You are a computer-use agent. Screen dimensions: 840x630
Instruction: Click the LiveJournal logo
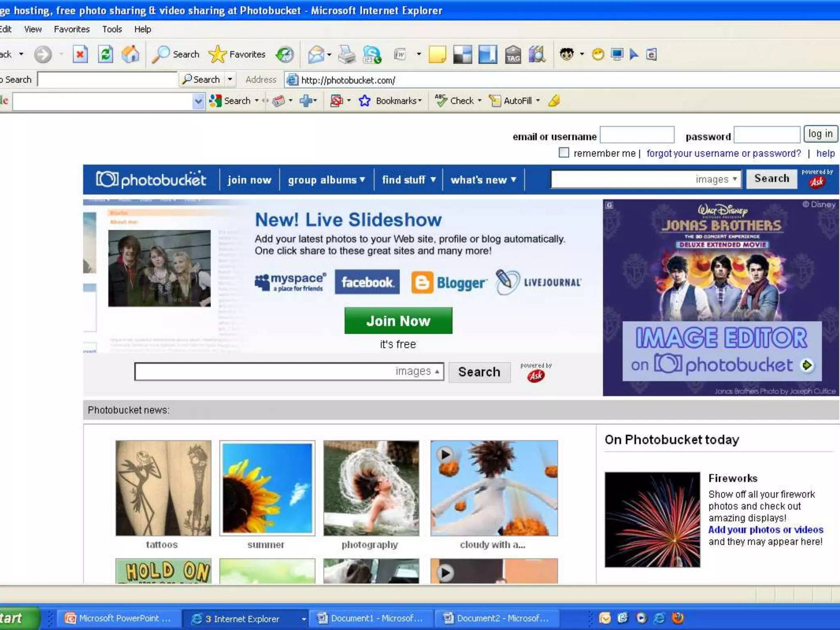point(538,282)
